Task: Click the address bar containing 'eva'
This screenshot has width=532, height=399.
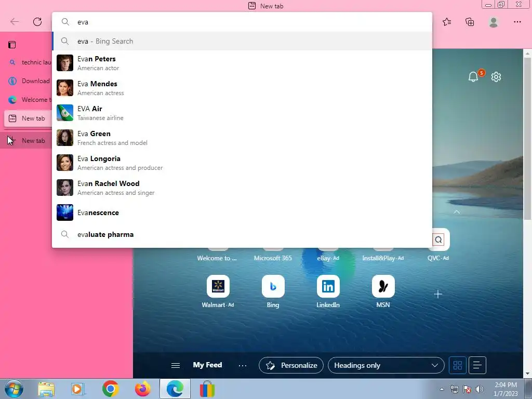Action: point(242,22)
